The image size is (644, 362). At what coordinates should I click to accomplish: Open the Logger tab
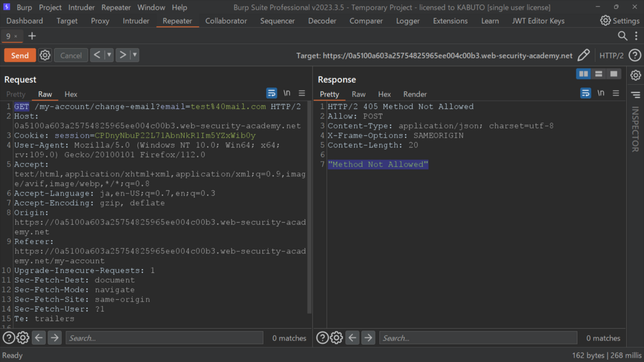tap(408, 21)
